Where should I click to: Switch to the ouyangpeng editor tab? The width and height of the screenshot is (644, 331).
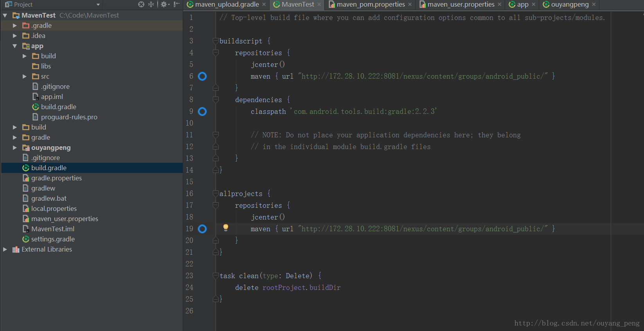pos(570,5)
